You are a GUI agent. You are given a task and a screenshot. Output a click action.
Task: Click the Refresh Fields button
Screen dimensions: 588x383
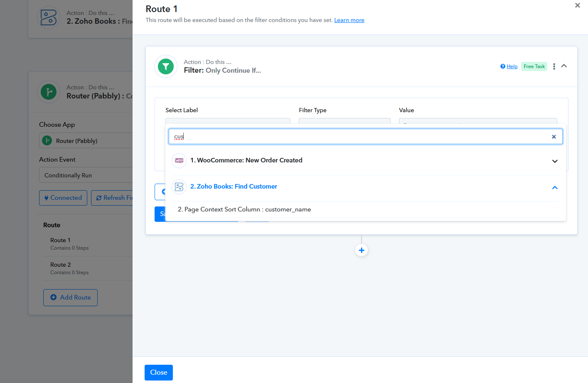(112, 198)
